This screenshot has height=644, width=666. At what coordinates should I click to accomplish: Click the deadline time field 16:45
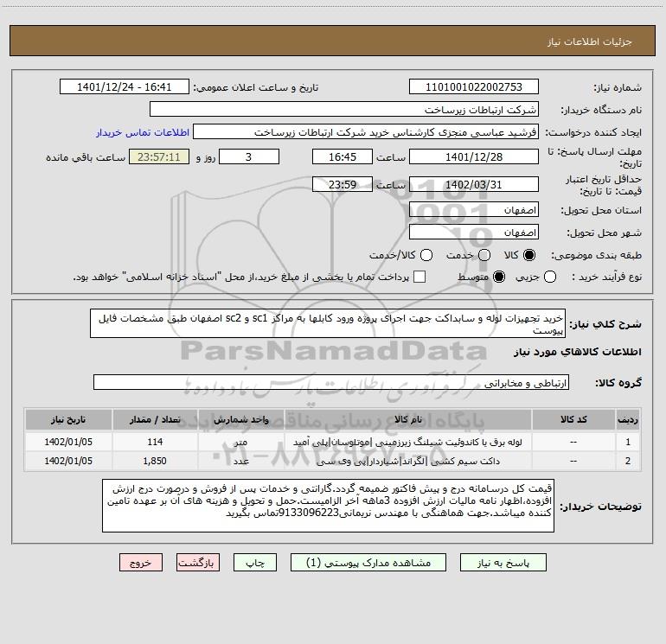tap(343, 156)
